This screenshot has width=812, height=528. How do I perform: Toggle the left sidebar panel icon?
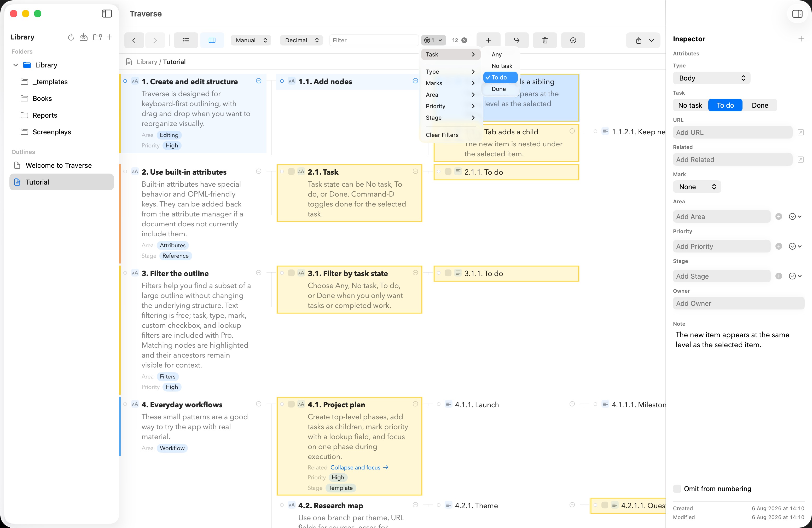(107, 14)
